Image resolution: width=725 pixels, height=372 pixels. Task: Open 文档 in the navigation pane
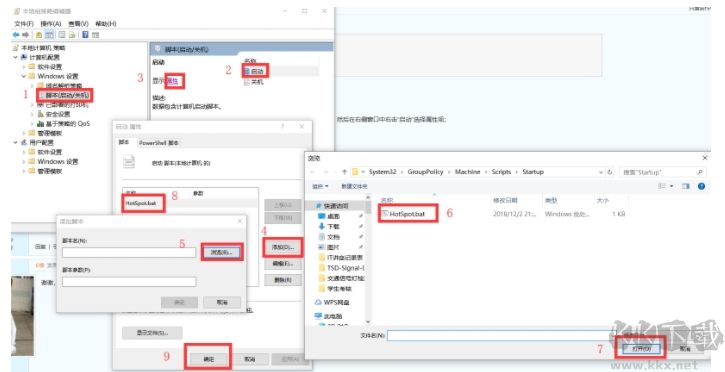click(333, 237)
